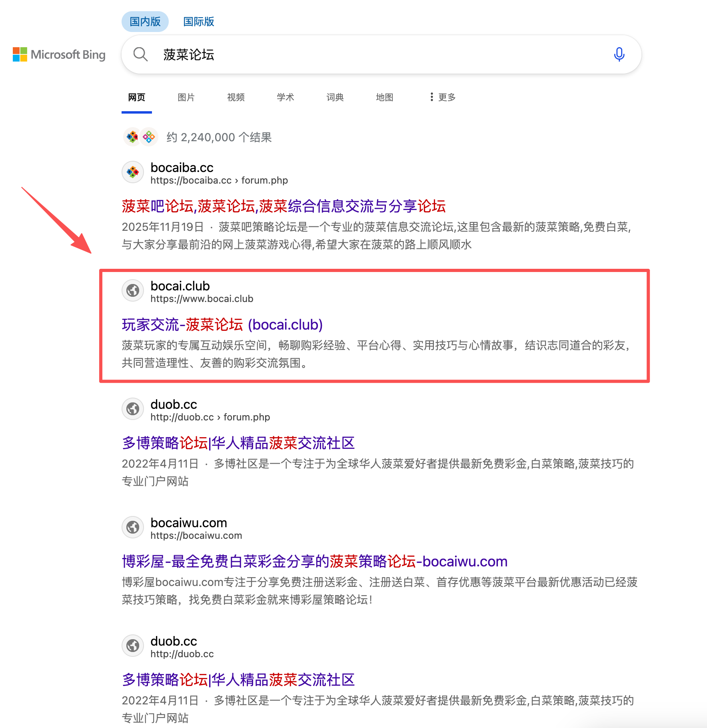Switch to 国内版 domestic version
Image resolution: width=707 pixels, height=728 pixels.
[145, 22]
